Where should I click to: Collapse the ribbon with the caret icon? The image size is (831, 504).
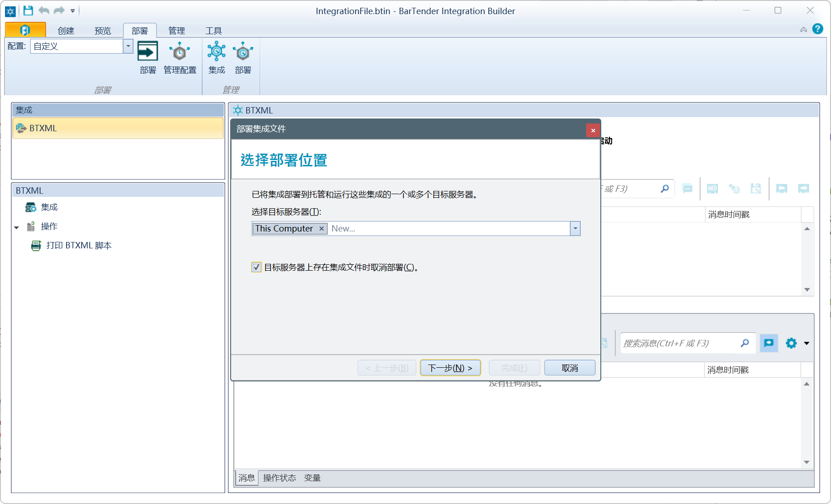pyautogui.click(x=803, y=30)
